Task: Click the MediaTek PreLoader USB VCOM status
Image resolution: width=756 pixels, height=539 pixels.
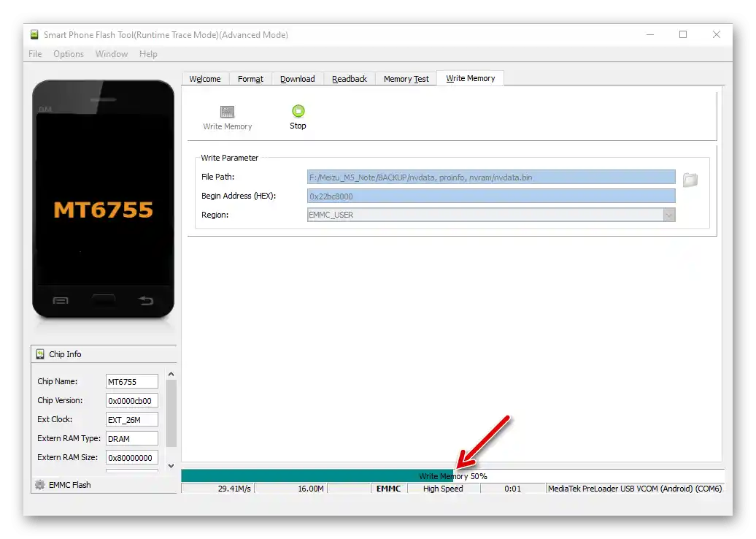Action: coord(635,489)
